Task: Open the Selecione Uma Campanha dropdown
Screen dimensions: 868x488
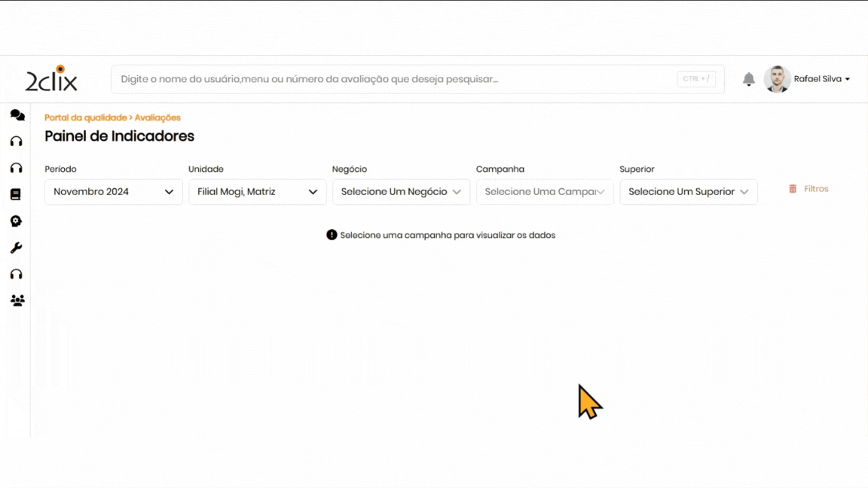Action: coord(545,192)
